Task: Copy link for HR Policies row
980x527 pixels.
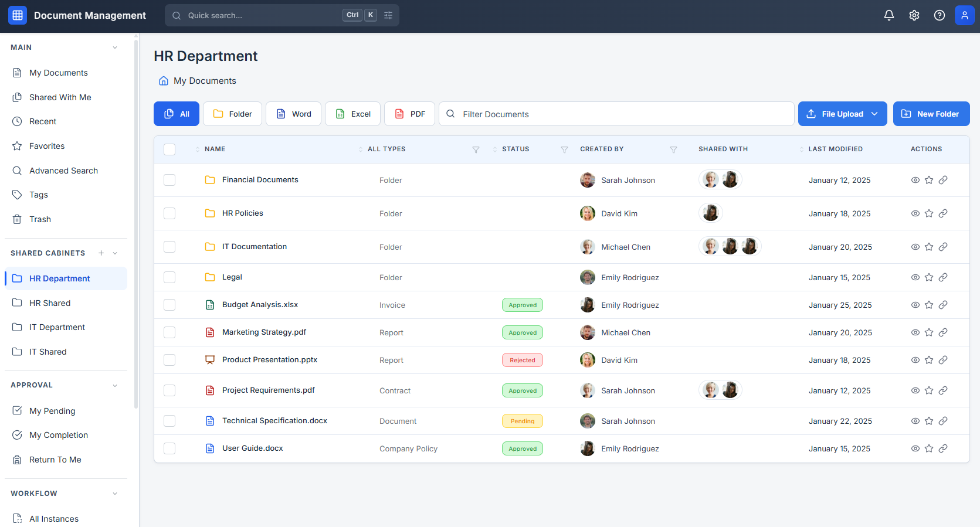Action: point(943,213)
